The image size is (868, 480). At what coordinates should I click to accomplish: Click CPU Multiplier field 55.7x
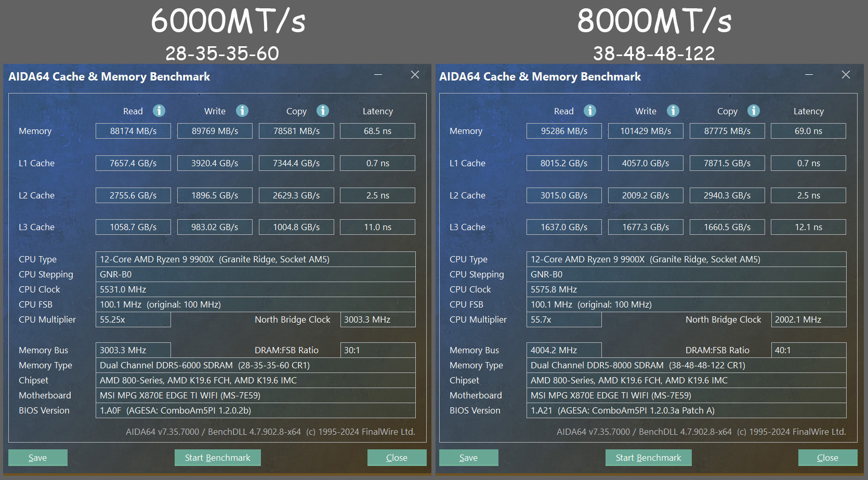click(564, 319)
